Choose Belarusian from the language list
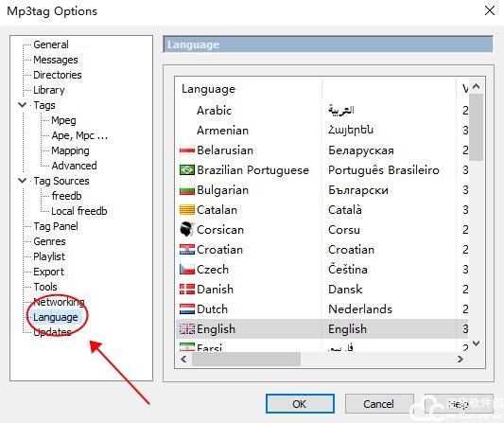 [225, 150]
